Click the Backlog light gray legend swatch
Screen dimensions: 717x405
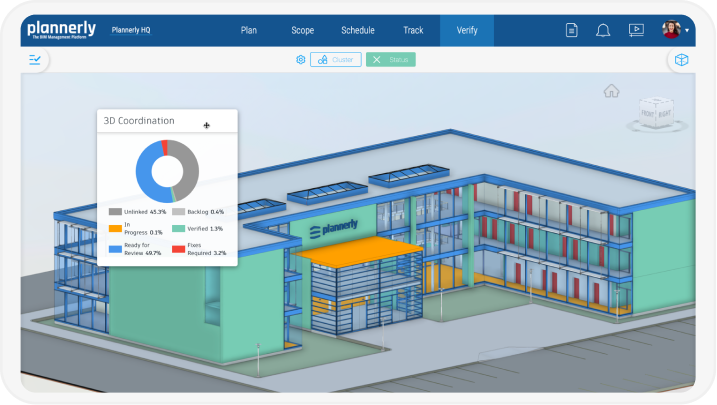pyautogui.click(x=178, y=212)
